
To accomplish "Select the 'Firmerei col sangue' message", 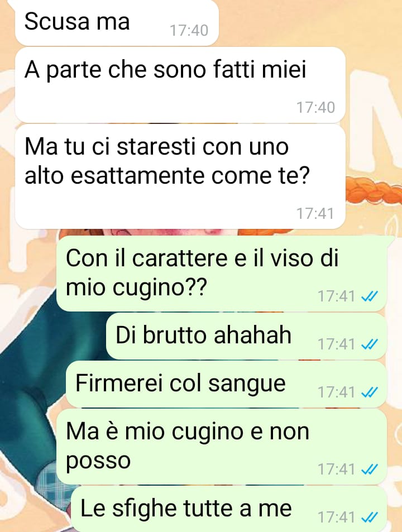I will (226, 385).
